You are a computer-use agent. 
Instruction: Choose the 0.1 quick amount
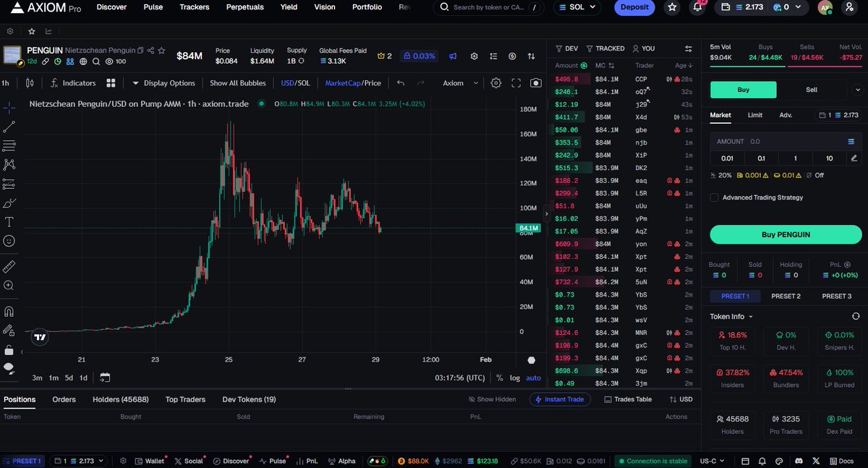point(761,158)
